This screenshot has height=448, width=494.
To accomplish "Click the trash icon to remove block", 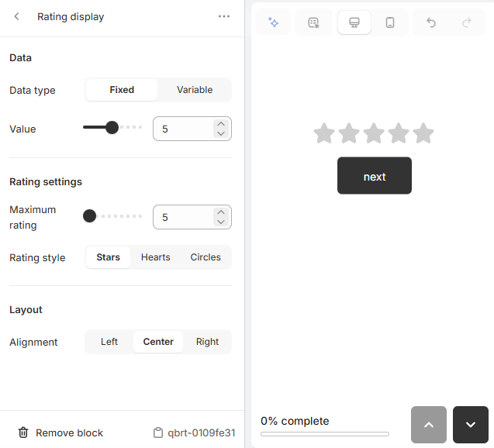I will [23, 432].
